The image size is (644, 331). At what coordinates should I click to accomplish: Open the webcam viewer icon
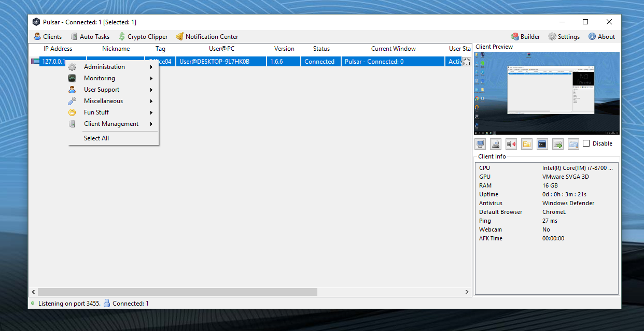(x=495, y=143)
